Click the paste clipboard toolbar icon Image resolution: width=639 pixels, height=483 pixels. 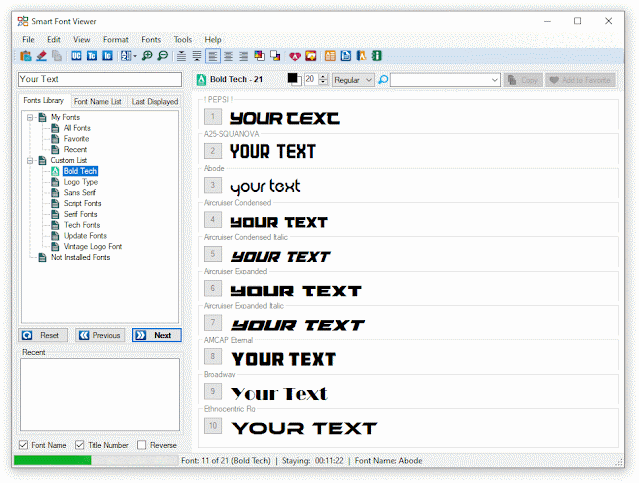[x=26, y=56]
